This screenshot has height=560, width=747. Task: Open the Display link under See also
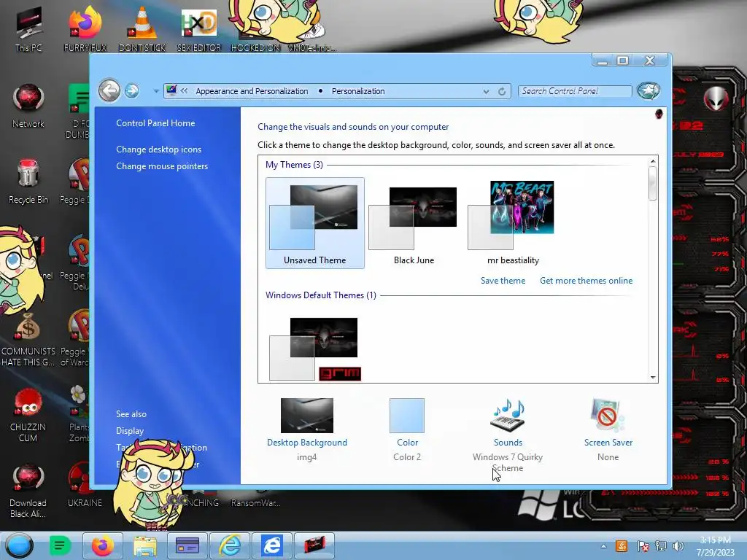tap(130, 430)
